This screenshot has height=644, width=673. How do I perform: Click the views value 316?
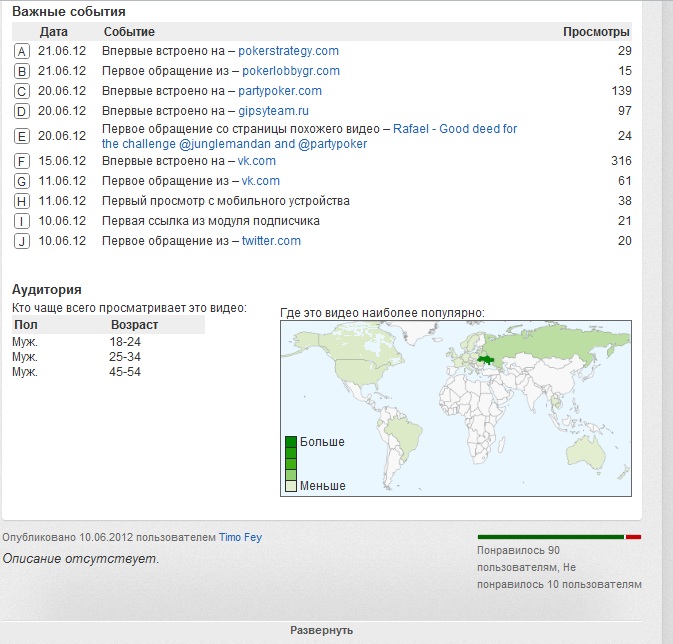(x=621, y=161)
